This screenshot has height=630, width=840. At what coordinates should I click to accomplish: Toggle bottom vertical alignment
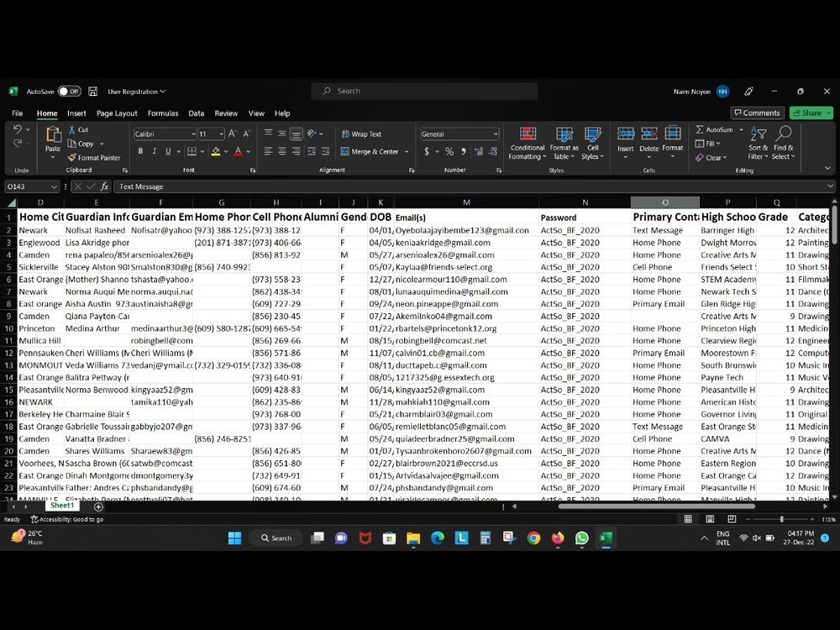click(296, 134)
